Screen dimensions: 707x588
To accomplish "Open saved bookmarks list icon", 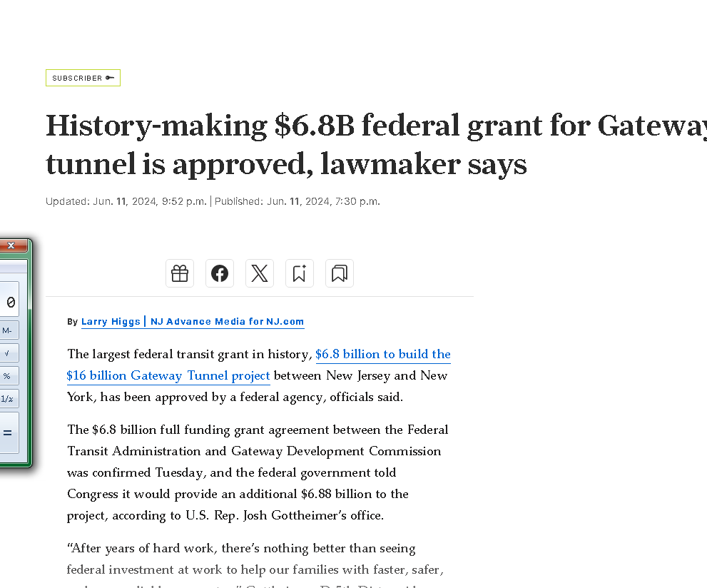I will [340, 273].
